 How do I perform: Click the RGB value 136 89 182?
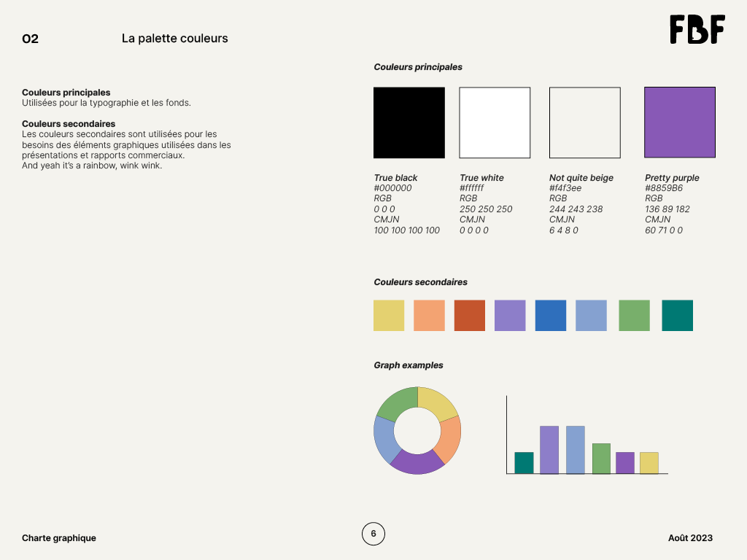pos(667,209)
